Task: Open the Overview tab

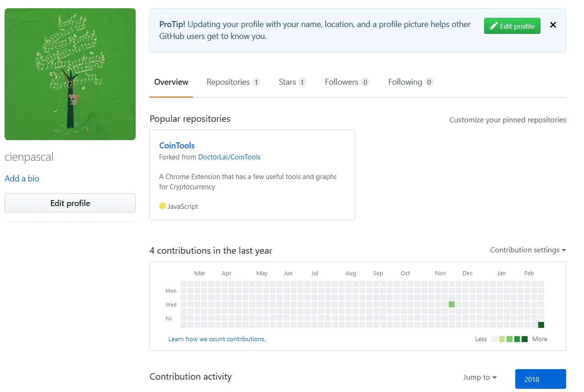Action: [171, 82]
